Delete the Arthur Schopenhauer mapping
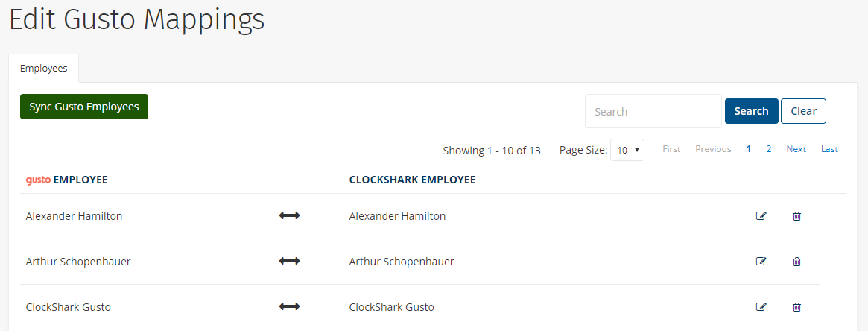 796,261
